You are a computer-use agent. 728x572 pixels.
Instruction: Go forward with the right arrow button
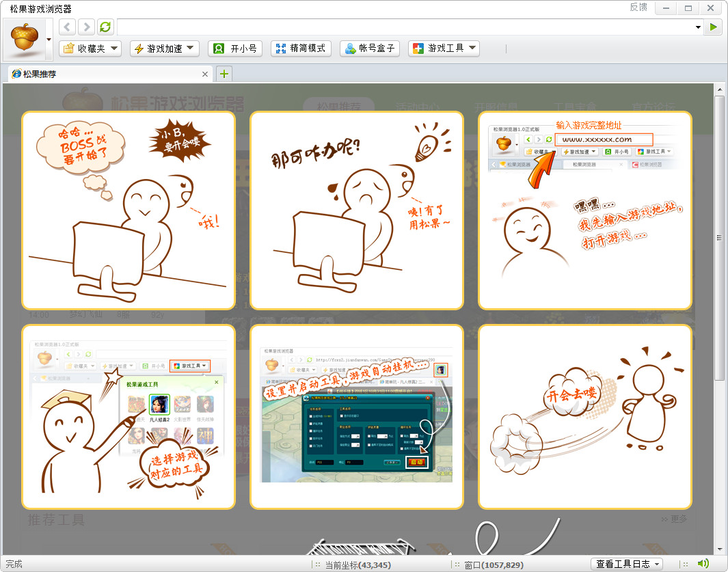[86, 27]
